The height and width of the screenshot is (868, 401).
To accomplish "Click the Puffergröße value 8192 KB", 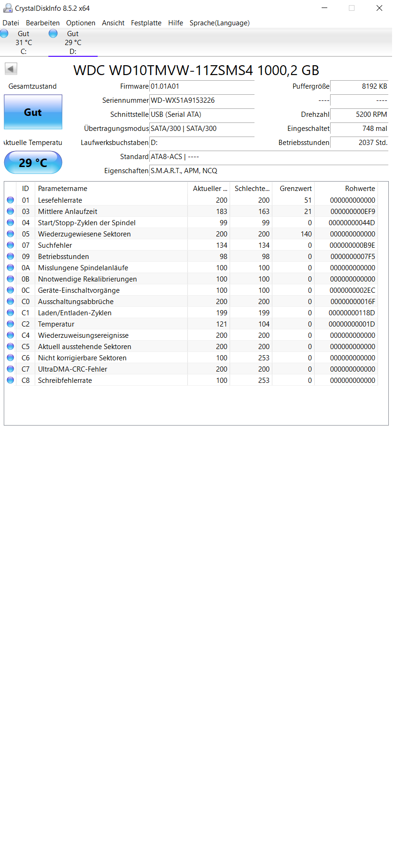I will tap(359, 86).
